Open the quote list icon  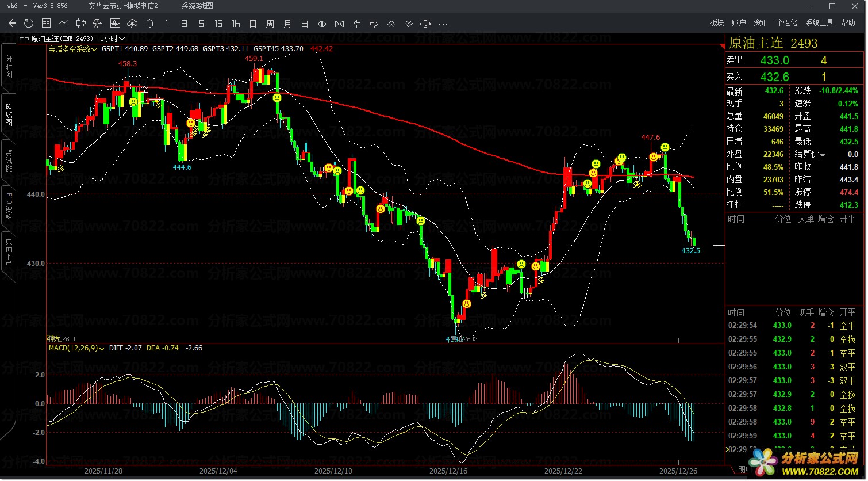[x=47, y=24]
